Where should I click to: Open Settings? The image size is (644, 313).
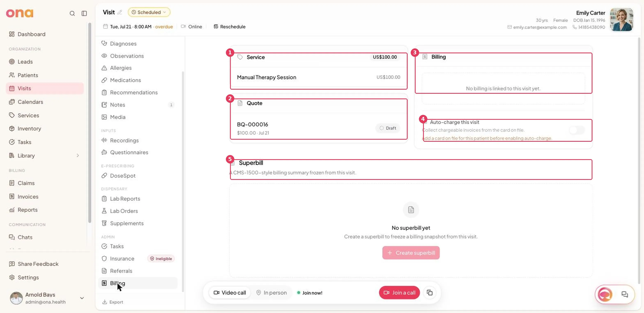pyautogui.click(x=28, y=277)
